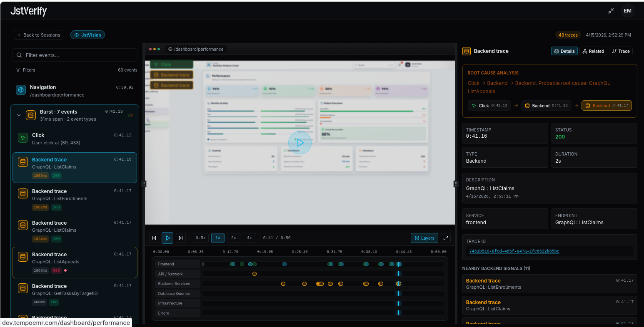This screenshot has width=644, height=327.
Task: Click the API / Network layer label
Action: [x=178, y=274]
